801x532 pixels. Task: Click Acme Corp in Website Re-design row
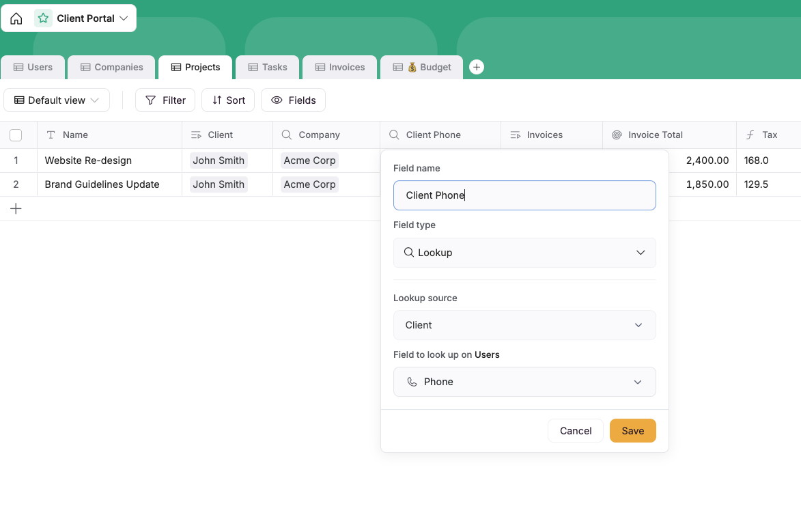tap(309, 160)
